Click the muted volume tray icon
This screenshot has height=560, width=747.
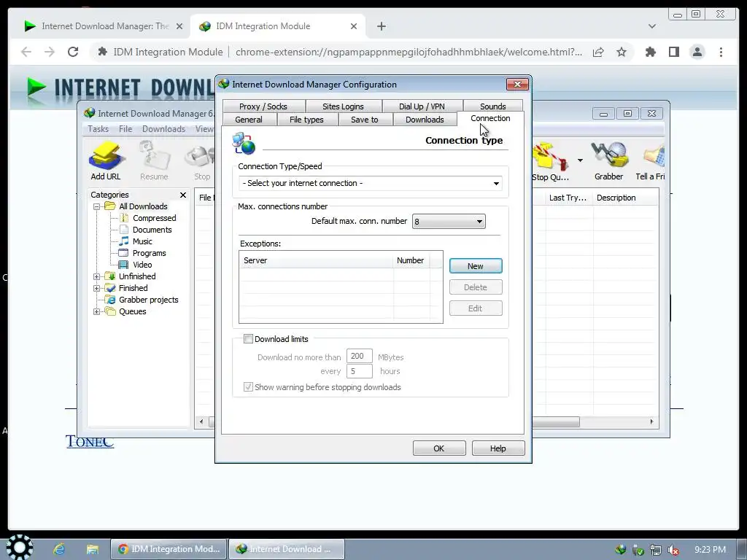(673, 550)
